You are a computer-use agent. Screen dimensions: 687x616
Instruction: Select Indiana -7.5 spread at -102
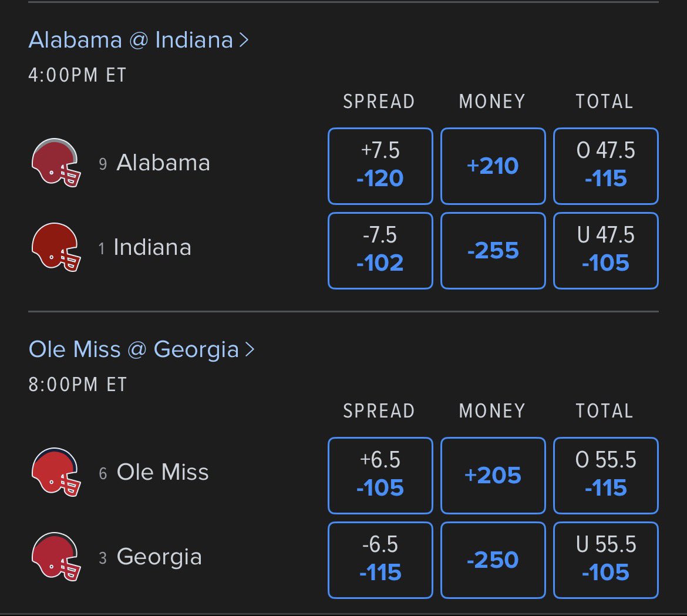[x=380, y=251]
